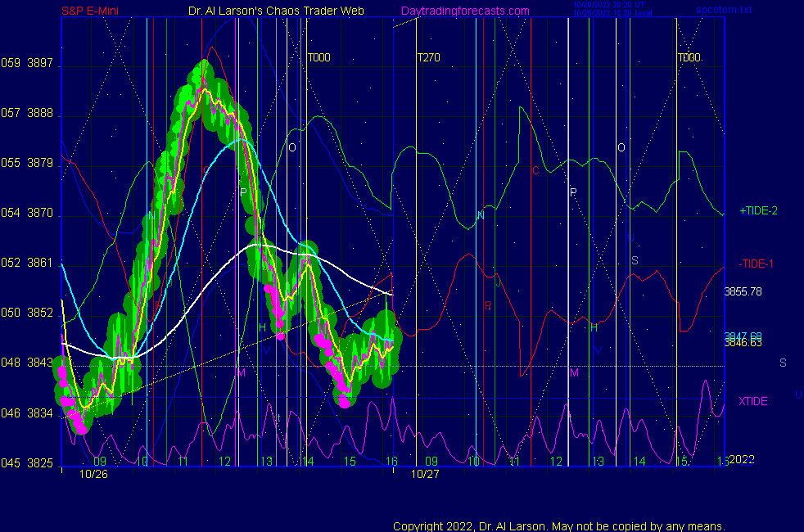Viewport: 804px width, 532px height.
Task: Click the white 'O' marker on 10/27
Action: point(621,147)
